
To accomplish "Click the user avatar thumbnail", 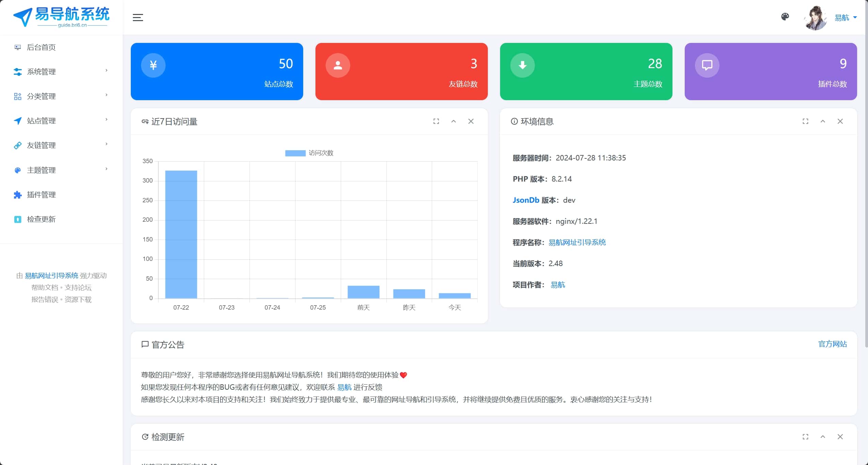I will click(815, 17).
